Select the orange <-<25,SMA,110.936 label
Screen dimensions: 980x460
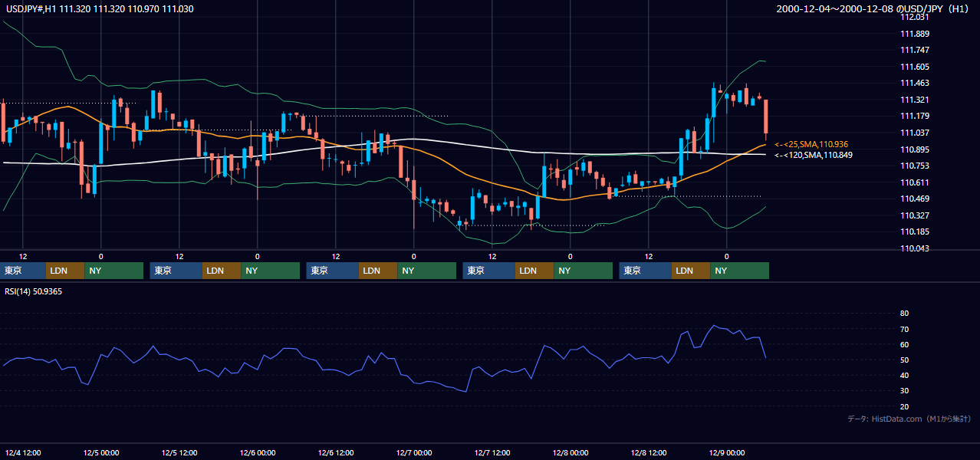click(x=811, y=144)
